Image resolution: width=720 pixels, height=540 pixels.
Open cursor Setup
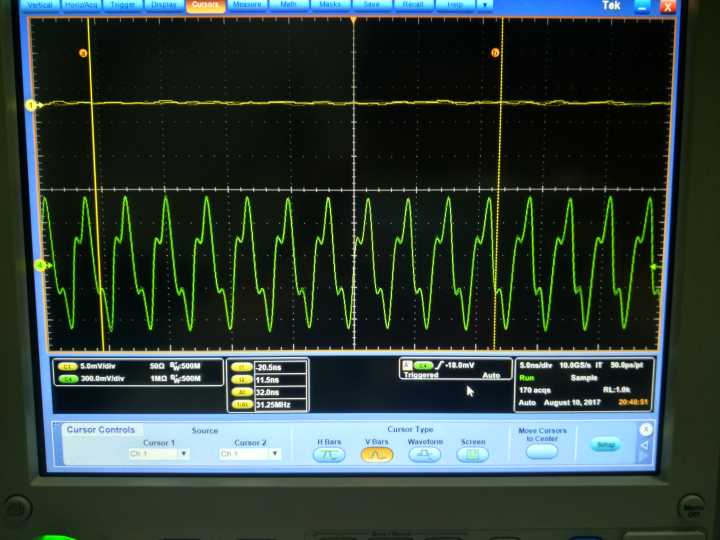tap(606, 444)
